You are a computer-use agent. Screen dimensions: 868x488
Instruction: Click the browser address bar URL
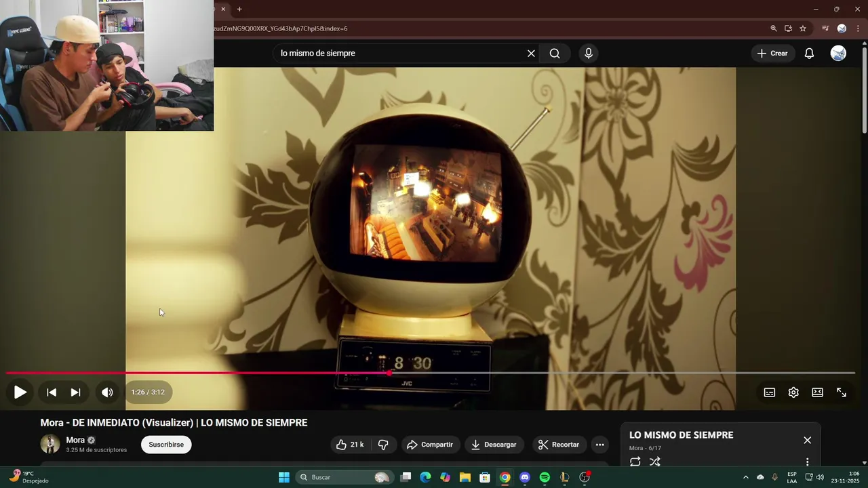tap(281, 28)
